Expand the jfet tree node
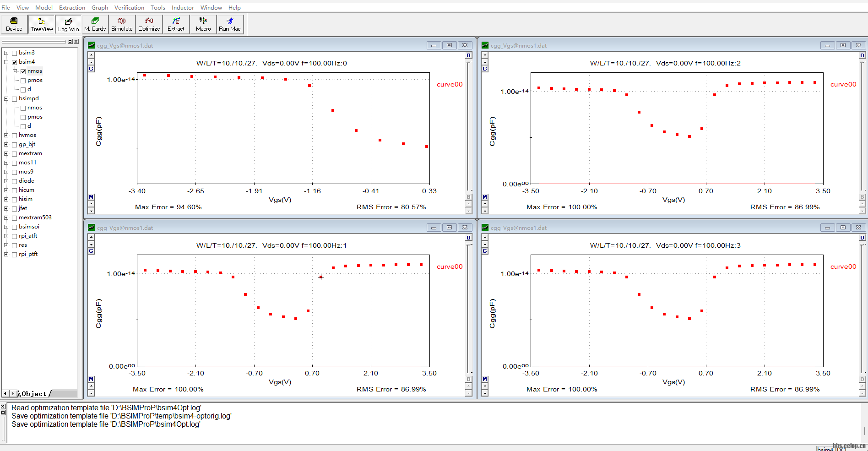 click(6, 209)
